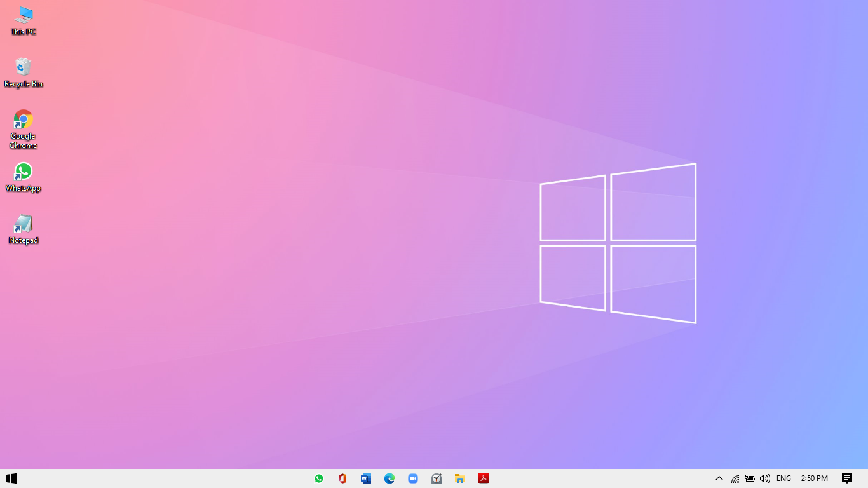Screen dimensions: 868x488
Task: Open Zoom from the taskbar
Action: pos(413,478)
